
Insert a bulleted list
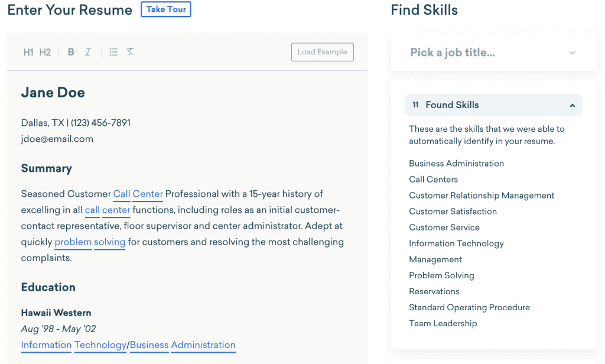click(113, 52)
